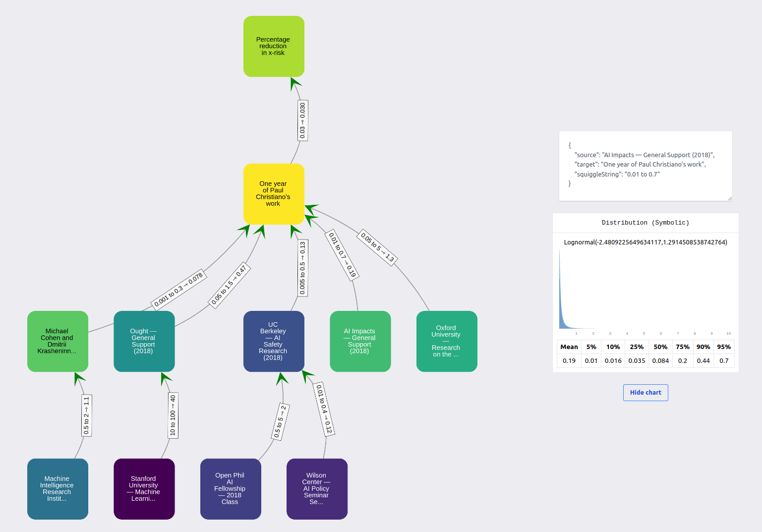Click Open Phil AI Fellowship 2018 Class node

tap(231, 489)
